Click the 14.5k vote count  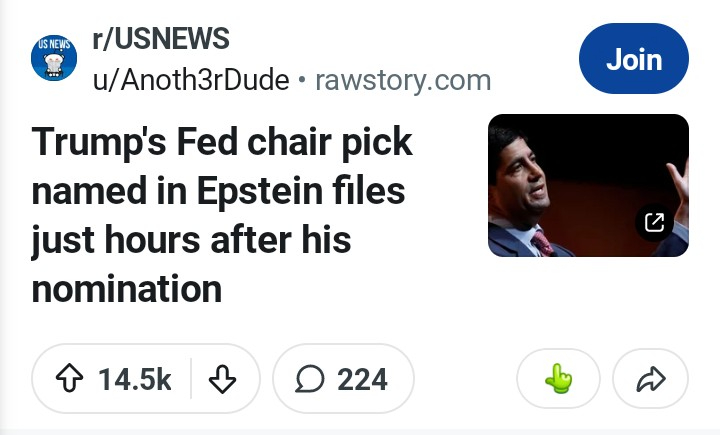[134, 379]
